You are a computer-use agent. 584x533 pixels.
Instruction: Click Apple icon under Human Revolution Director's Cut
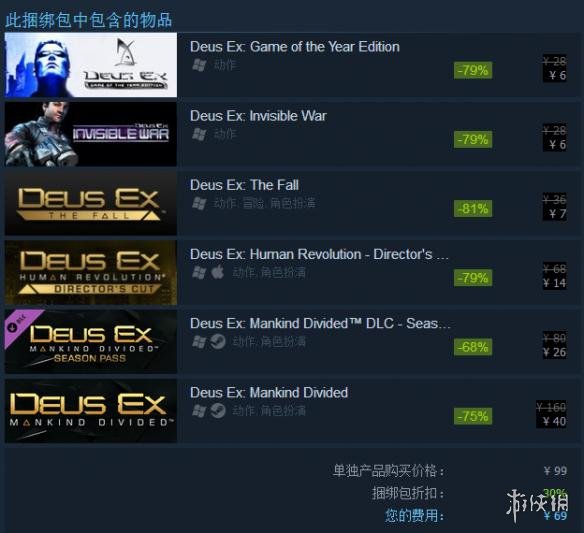[218, 272]
